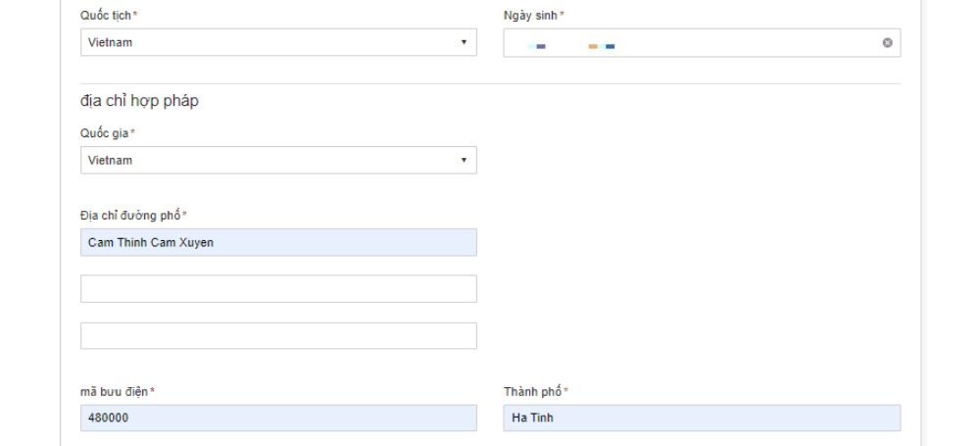
Task: Click the địa chỉ hợp pháp section heading
Action: pyautogui.click(x=139, y=101)
